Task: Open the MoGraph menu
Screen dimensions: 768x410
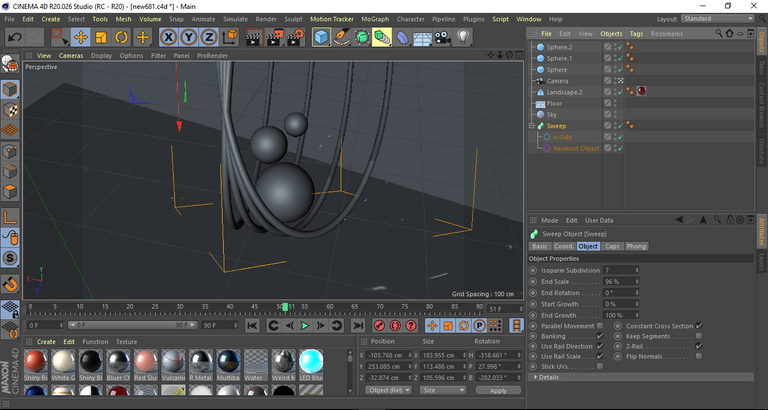Action: (375, 19)
